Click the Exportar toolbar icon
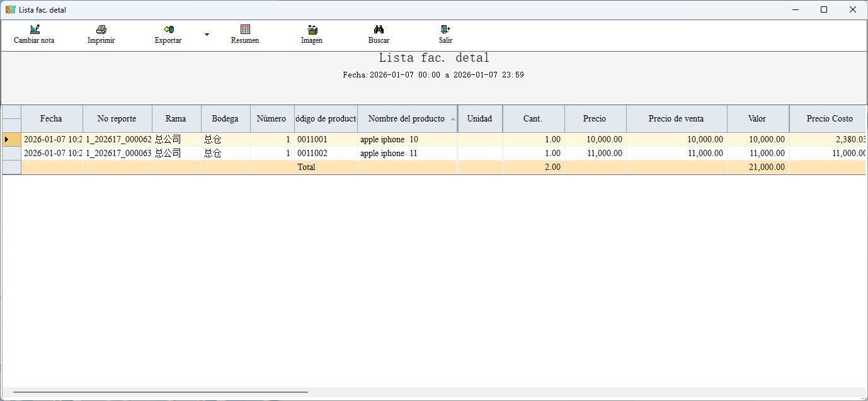Image resolution: width=868 pixels, height=401 pixels. point(168,30)
